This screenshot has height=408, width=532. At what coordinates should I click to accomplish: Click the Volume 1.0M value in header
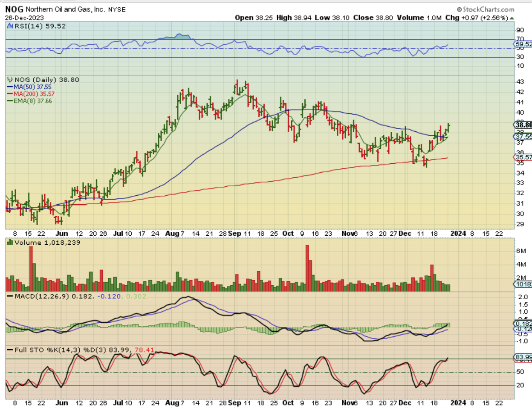coord(419,17)
